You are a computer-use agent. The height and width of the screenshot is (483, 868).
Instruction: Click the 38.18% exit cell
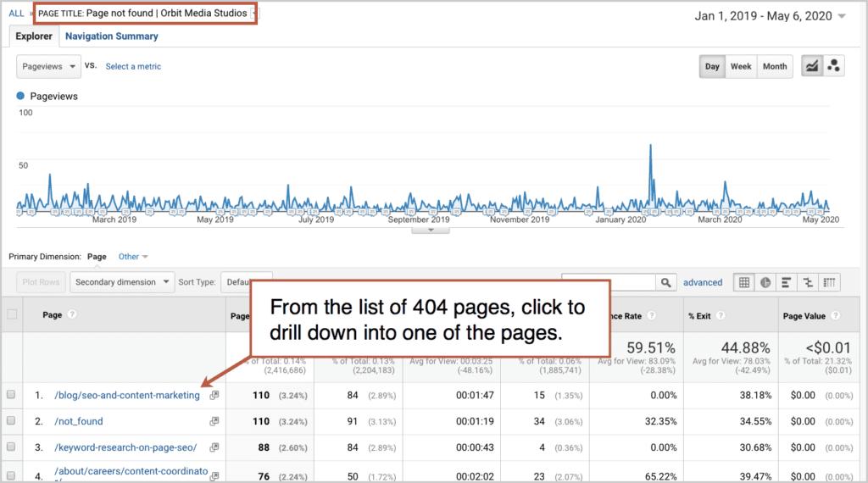[755, 395]
